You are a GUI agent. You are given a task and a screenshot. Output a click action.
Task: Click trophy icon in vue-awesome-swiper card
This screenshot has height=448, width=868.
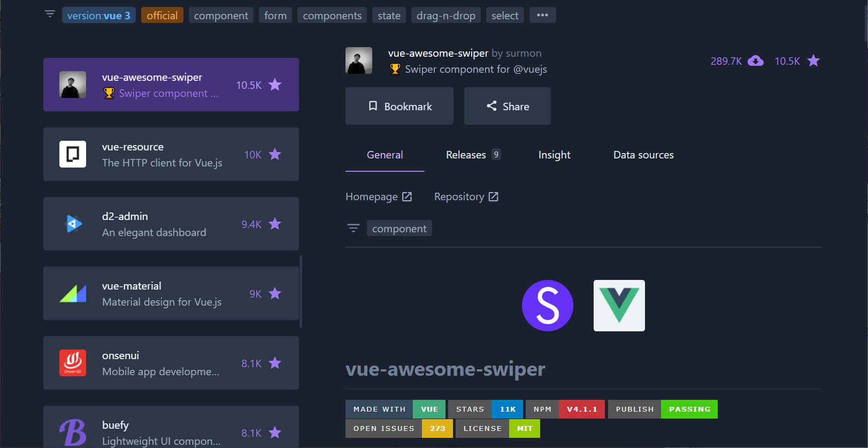[109, 93]
